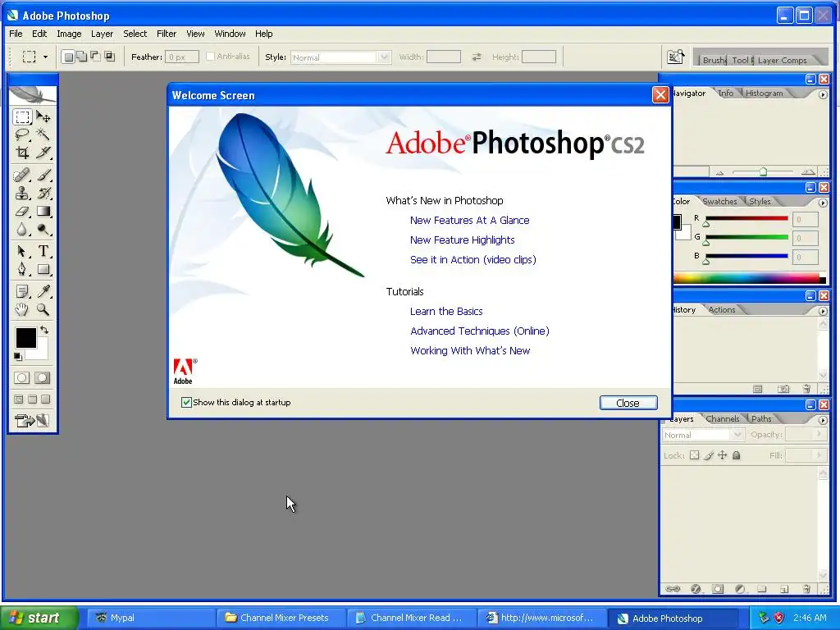Select the Brush tool
The width and height of the screenshot is (840, 630).
(x=43, y=176)
